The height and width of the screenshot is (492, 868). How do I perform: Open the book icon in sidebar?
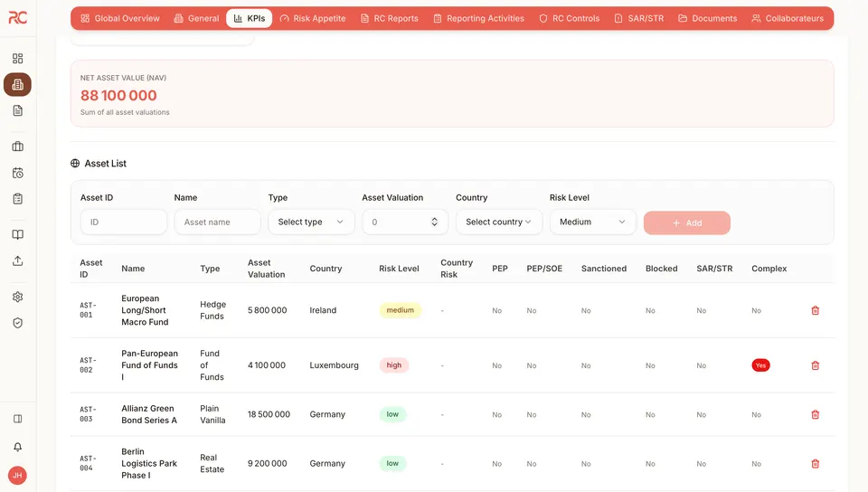coord(18,234)
